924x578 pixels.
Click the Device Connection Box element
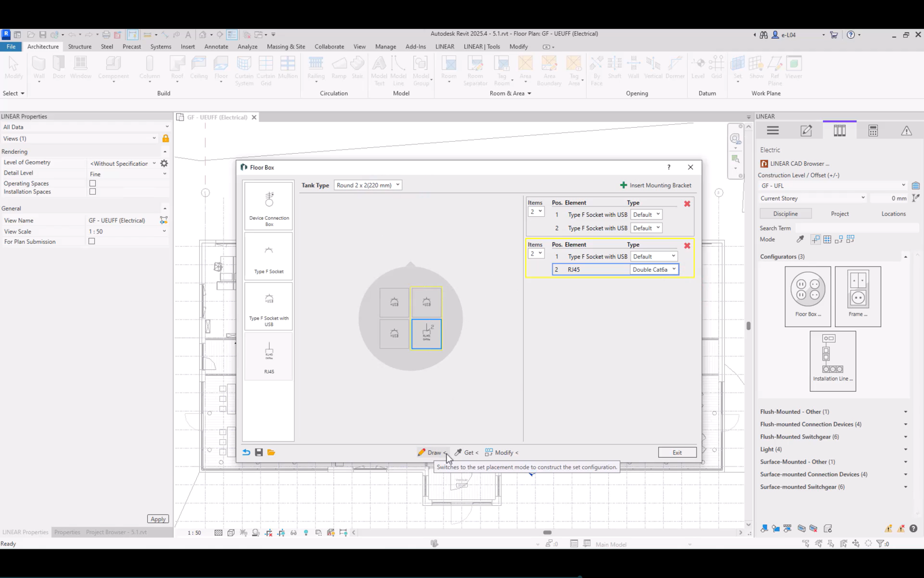pyautogui.click(x=269, y=206)
